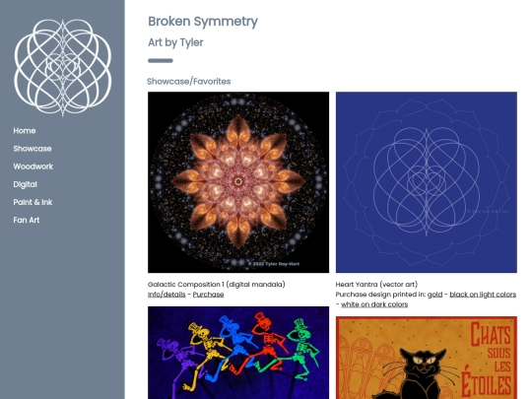Viewport: 532px width, 399px height.
Task: Open the Woodwork section
Action: [x=33, y=166]
